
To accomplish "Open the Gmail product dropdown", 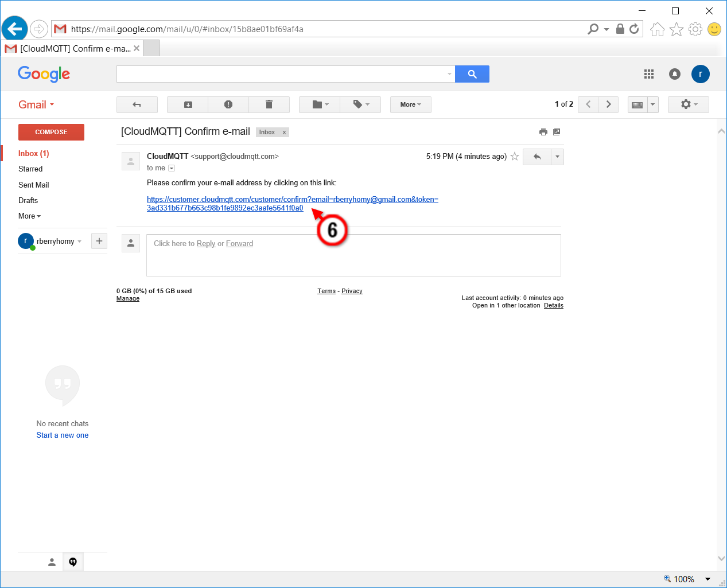I will [x=36, y=104].
